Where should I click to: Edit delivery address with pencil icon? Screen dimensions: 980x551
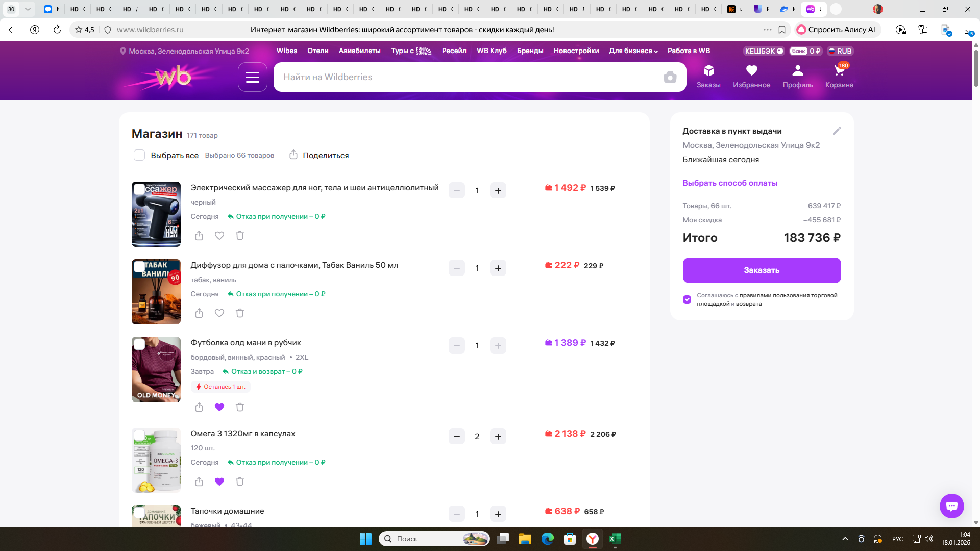[x=837, y=131]
